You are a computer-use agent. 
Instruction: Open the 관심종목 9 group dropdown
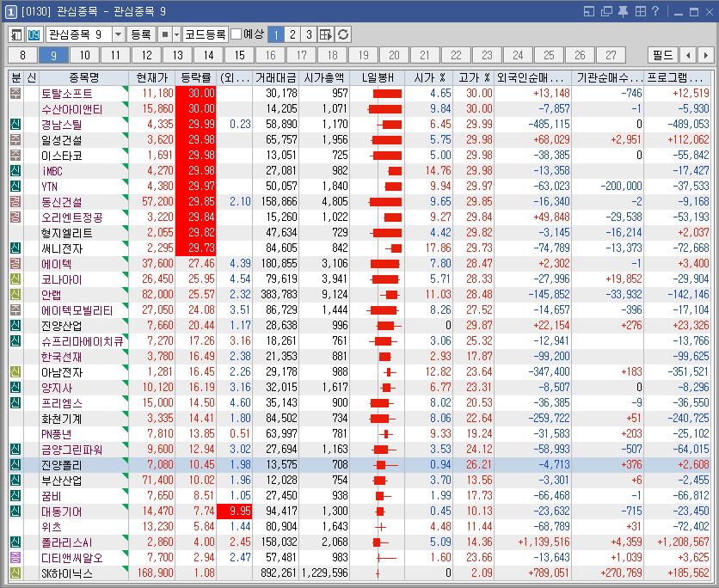coord(119,35)
